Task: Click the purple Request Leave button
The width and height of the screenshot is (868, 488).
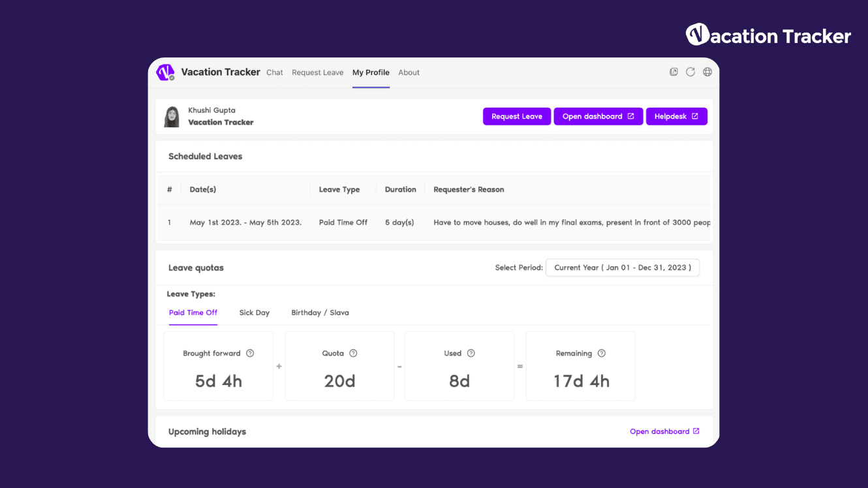Action: (517, 116)
